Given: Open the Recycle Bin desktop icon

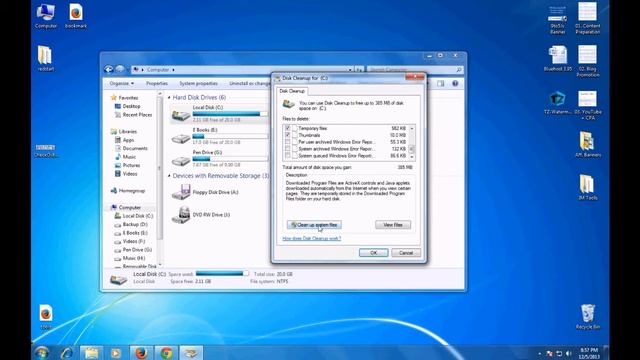Looking at the screenshot, I should tap(588, 317).
